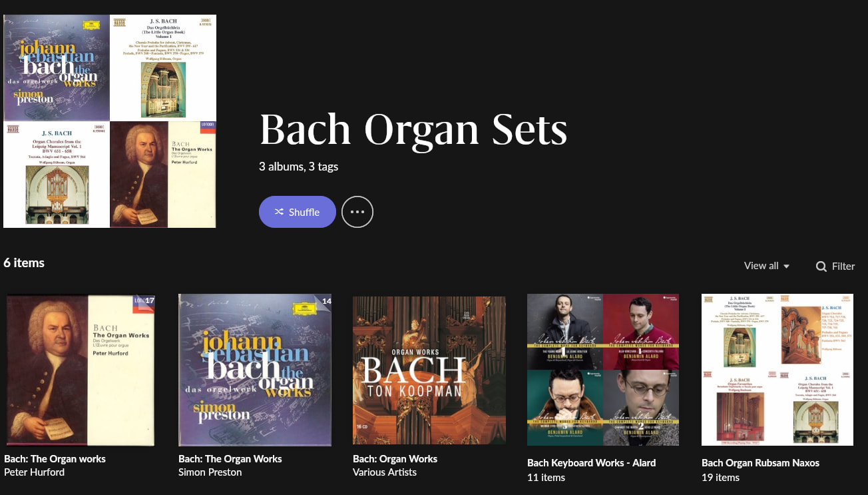This screenshot has height=495, width=868.
Task: Expand the View all dropdown
Action: tap(766, 266)
